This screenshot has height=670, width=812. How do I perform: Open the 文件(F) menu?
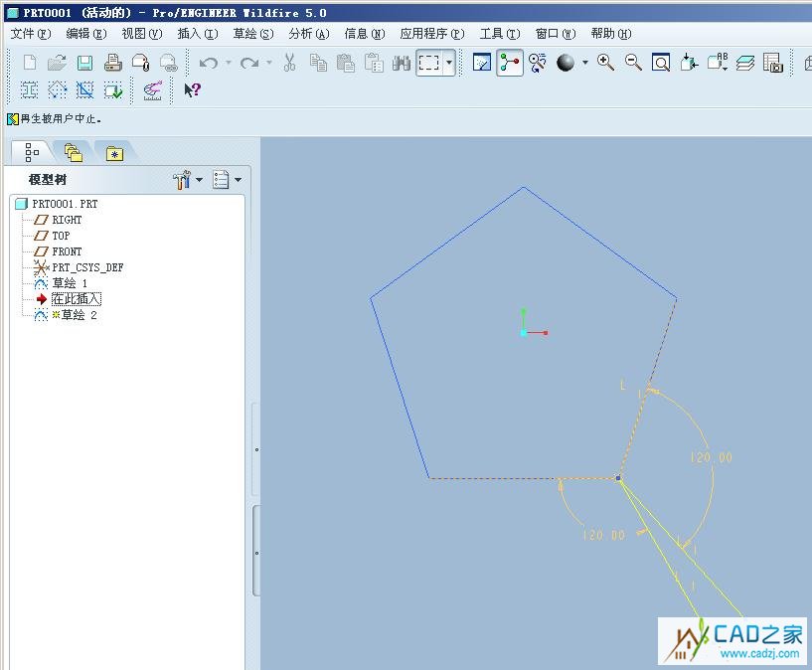click(x=31, y=34)
